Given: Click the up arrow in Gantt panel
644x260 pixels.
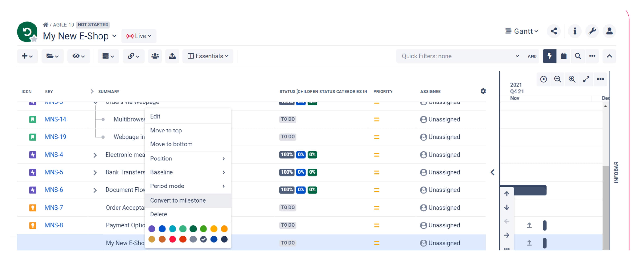Looking at the screenshot, I should click(507, 194).
